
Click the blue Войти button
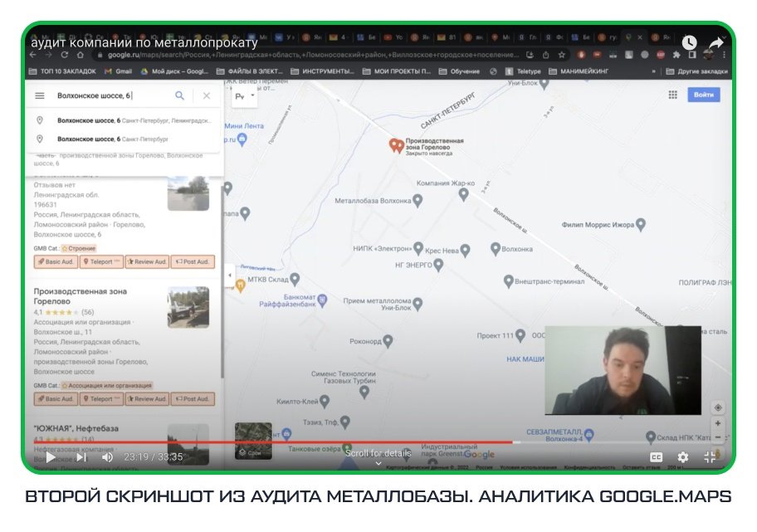pos(703,95)
